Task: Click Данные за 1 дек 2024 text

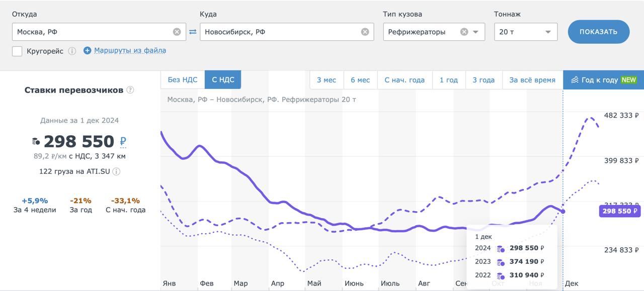Action: (x=79, y=121)
